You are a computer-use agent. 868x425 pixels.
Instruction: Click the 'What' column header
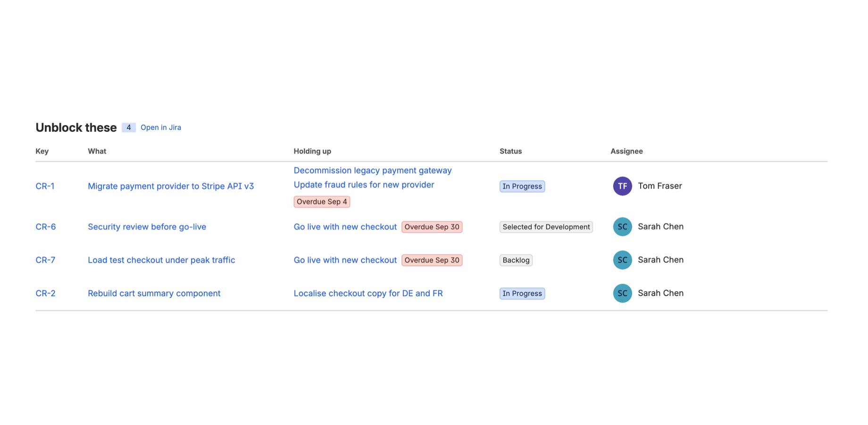(x=97, y=151)
